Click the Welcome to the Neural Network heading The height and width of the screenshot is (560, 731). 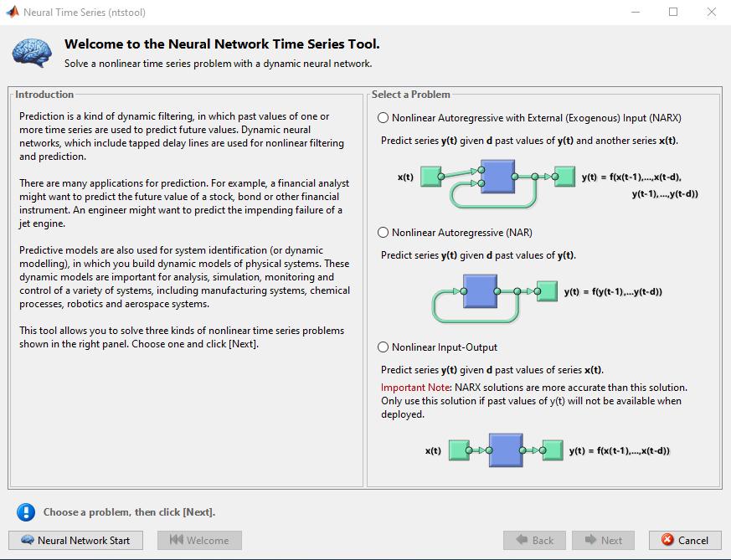[222, 44]
